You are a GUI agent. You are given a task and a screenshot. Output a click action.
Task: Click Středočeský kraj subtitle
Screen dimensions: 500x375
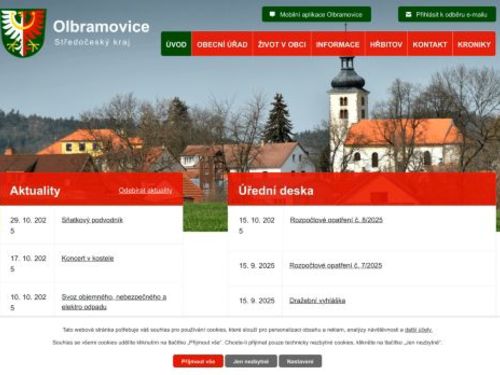[x=92, y=42]
